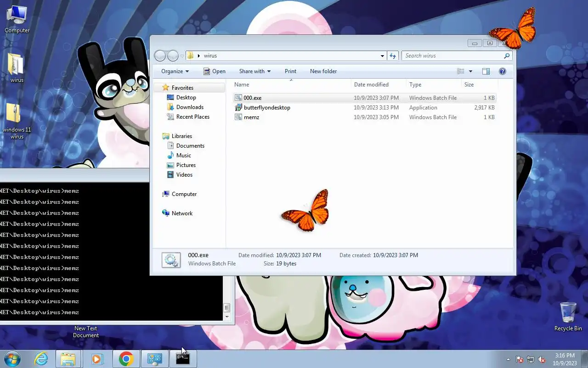Open the Start menu orb

pos(12,358)
